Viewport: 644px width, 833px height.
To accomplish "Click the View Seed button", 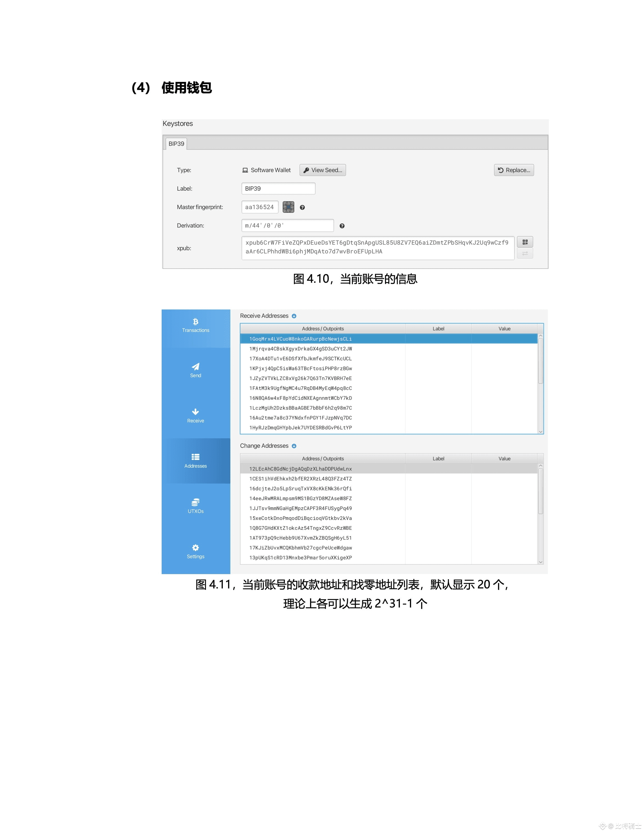I will tap(322, 170).
